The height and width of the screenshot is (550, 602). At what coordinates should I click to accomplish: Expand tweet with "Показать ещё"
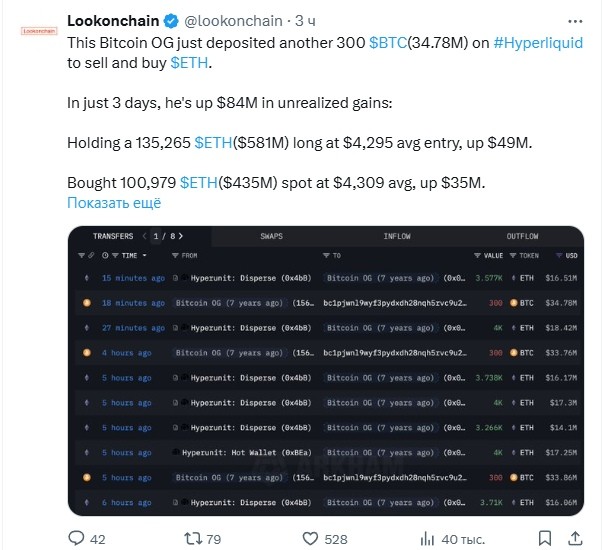pos(113,203)
